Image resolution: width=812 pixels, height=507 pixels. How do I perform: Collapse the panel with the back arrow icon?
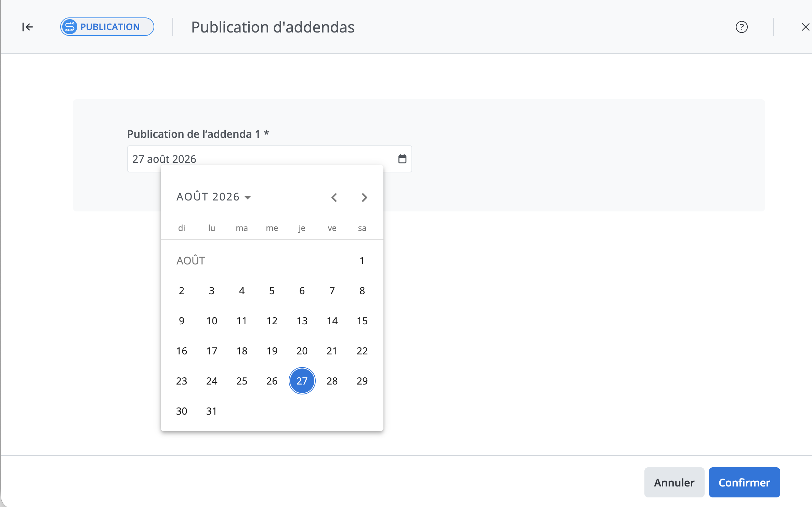click(x=27, y=27)
